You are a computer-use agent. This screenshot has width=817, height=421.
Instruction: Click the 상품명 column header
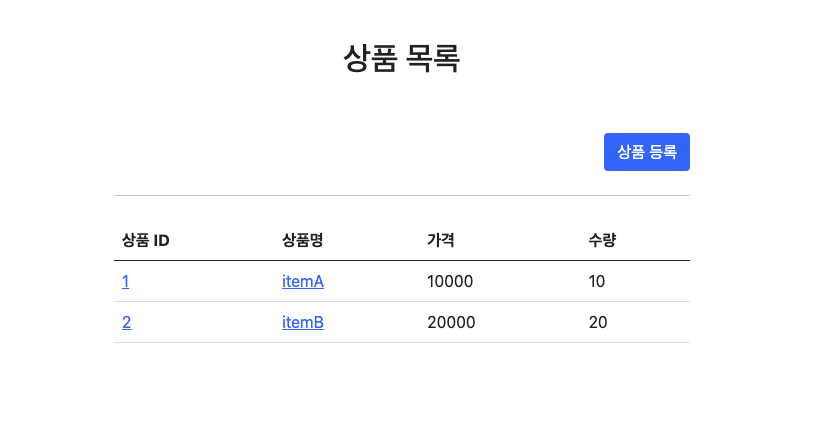tap(302, 240)
